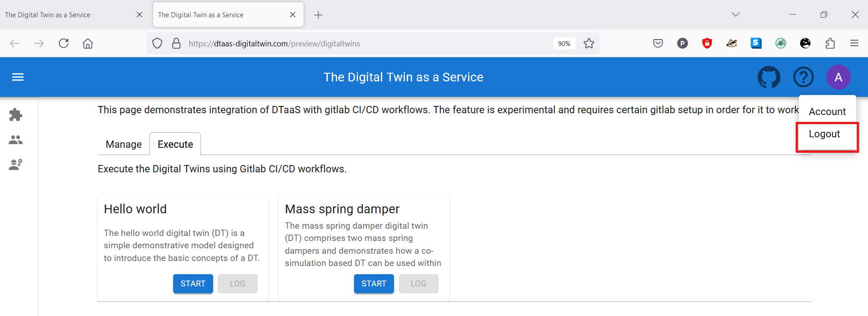The image size is (868, 316).
Task: Open the browser extensions puzzle icon
Action: coord(830,44)
